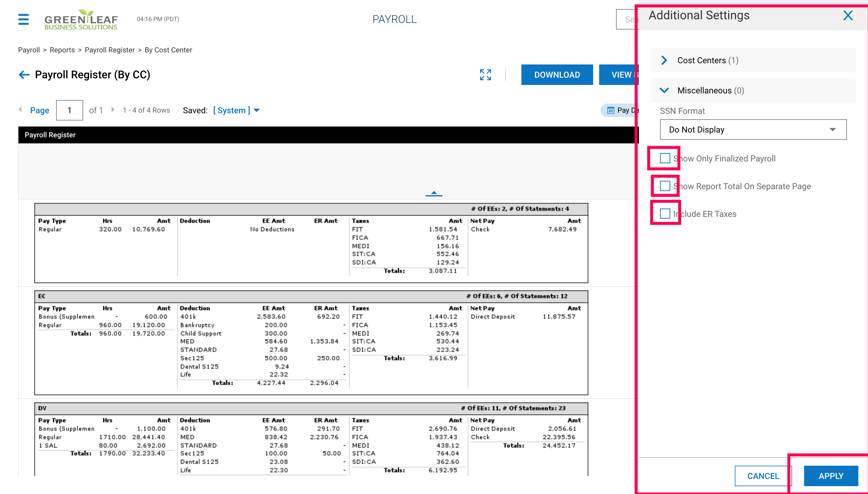Open the SSN Format dropdown

point(753,130)
